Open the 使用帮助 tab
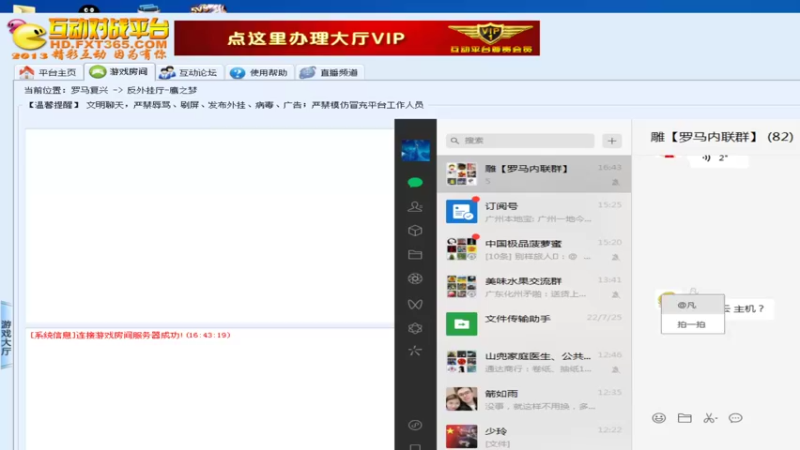Screen dimensions: 800x450 (x=259, y=72)
